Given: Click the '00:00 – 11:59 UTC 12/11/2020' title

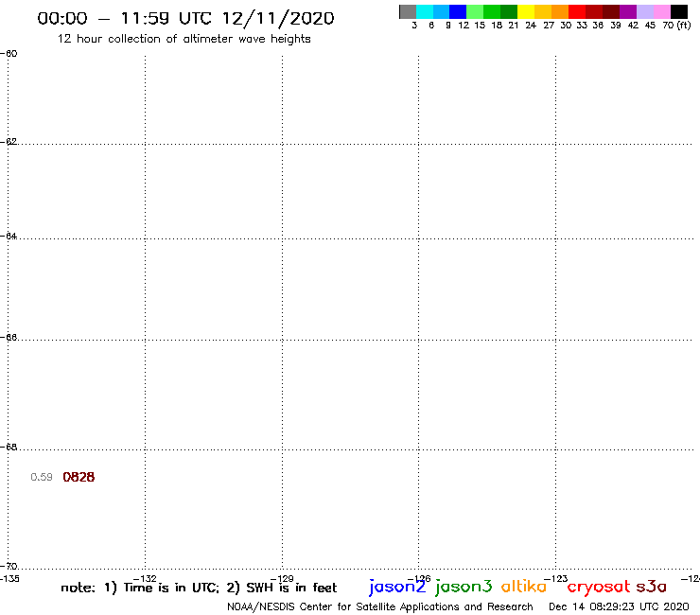Looking at the screenshot, I should tap(185, 18).
